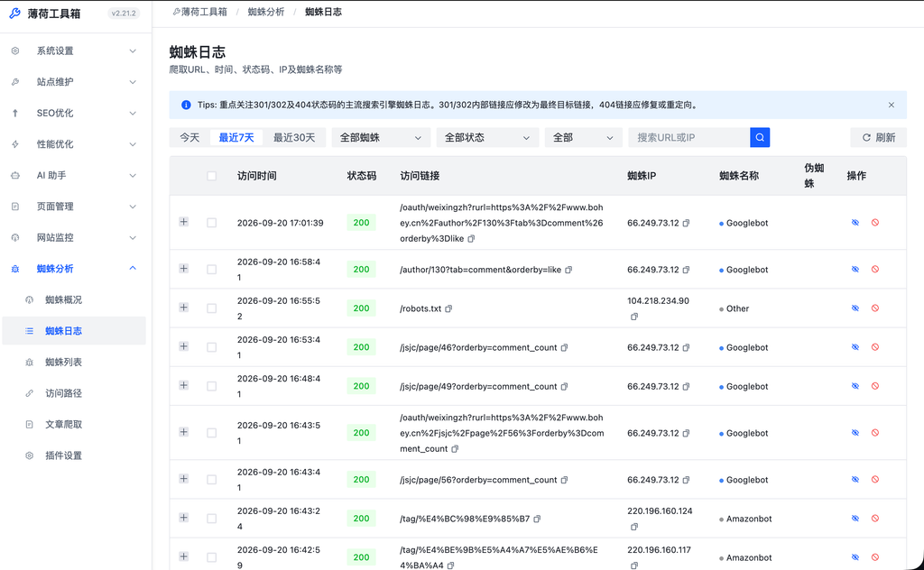Check the /author/130 row checkbox
The height and width of the screenshot is (570, 924).
coord(211,269)
